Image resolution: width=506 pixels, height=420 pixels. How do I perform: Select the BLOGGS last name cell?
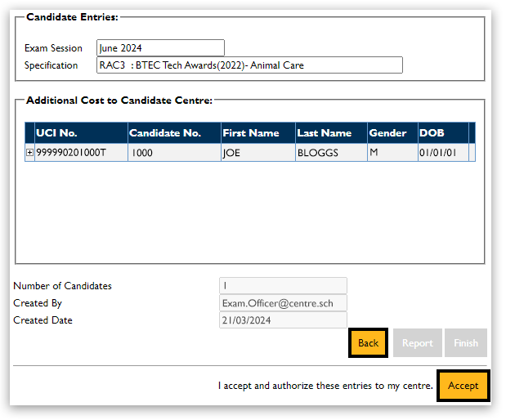coord(330,153)
